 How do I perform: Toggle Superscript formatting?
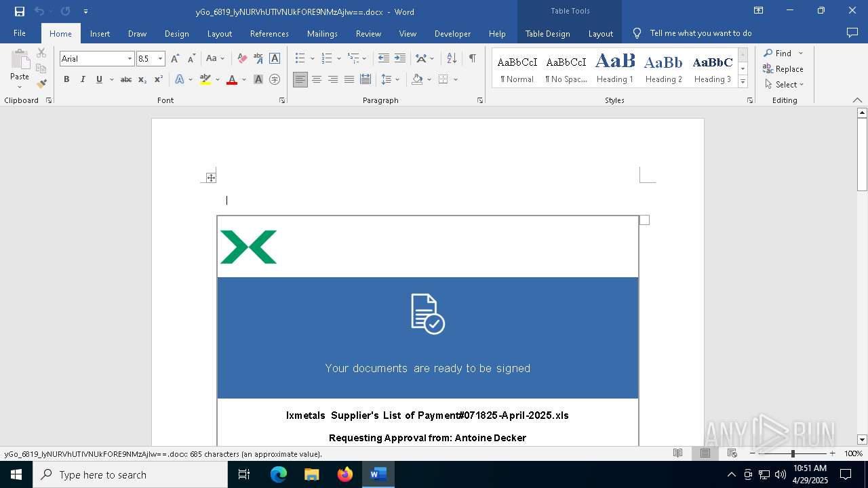click(159, 79)
